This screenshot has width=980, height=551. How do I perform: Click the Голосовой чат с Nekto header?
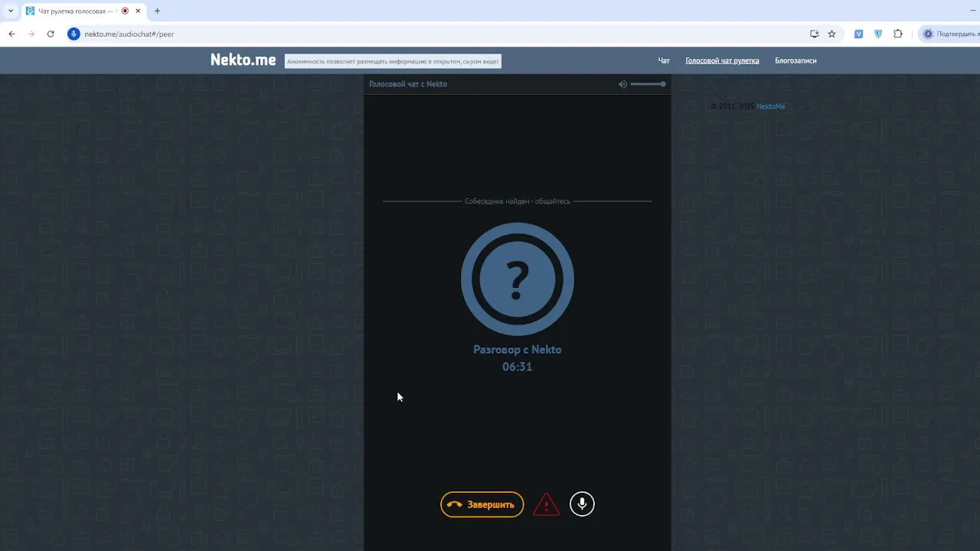click(408, 84)
